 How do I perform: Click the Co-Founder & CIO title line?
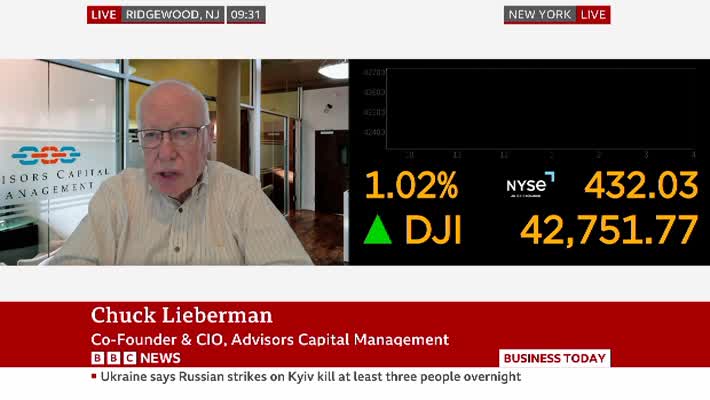270,339
